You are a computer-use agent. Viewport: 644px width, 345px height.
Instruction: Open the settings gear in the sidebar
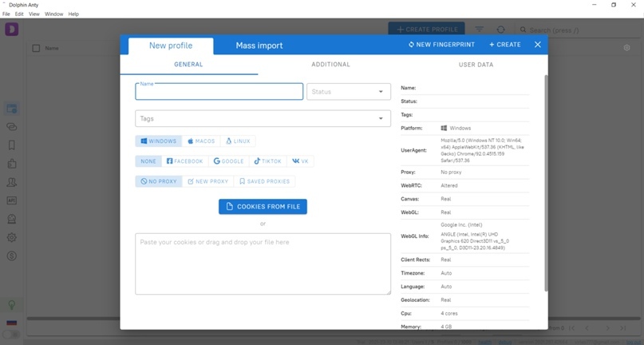[x=11, y=237]
